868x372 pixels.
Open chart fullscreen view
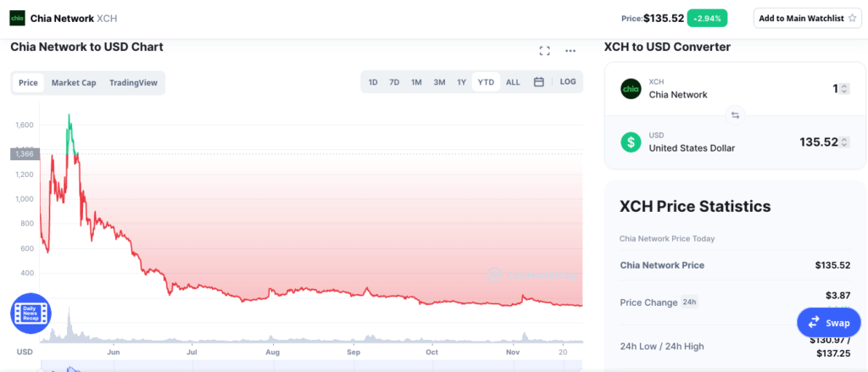coord(545,51)
